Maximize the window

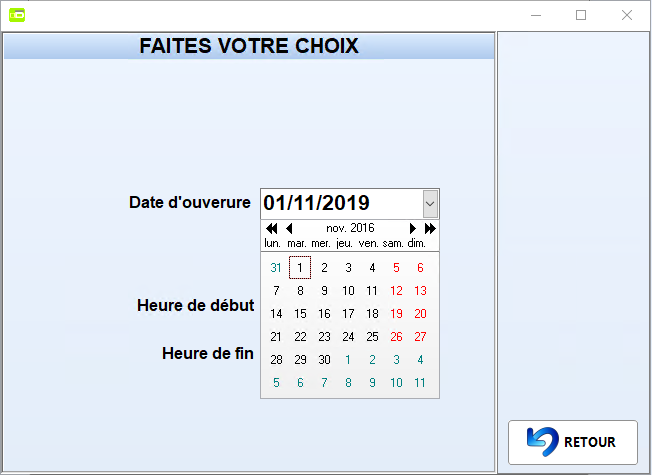click(581, 15)
